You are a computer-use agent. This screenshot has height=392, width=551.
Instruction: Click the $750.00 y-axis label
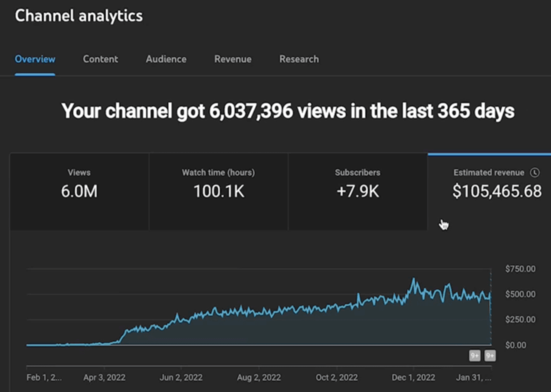[x=520, y=269]
